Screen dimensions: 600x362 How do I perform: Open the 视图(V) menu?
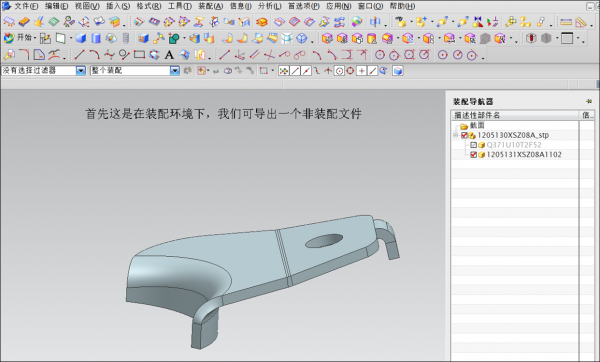87,6
